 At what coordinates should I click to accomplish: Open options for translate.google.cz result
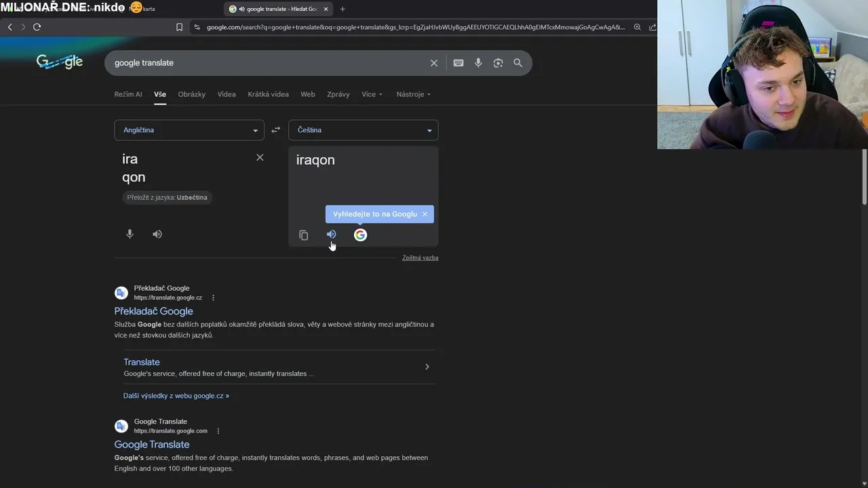pyautogui.click(x=213, y=298)
